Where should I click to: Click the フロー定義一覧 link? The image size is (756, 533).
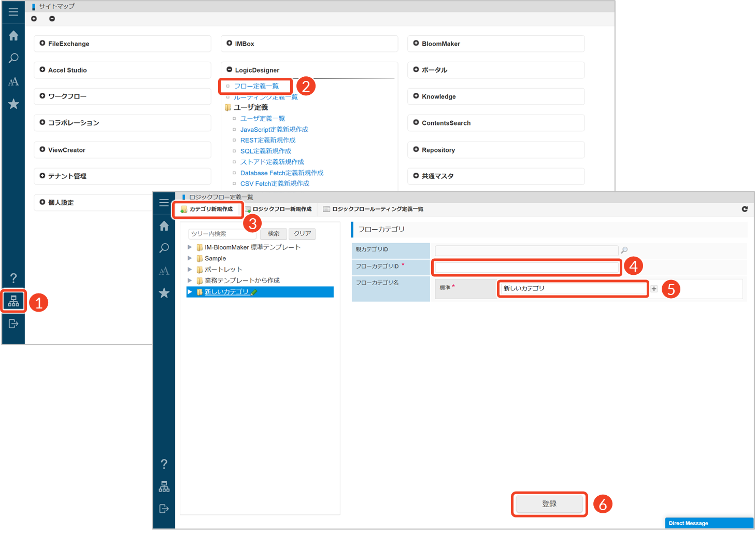click(x=256, y=86)
